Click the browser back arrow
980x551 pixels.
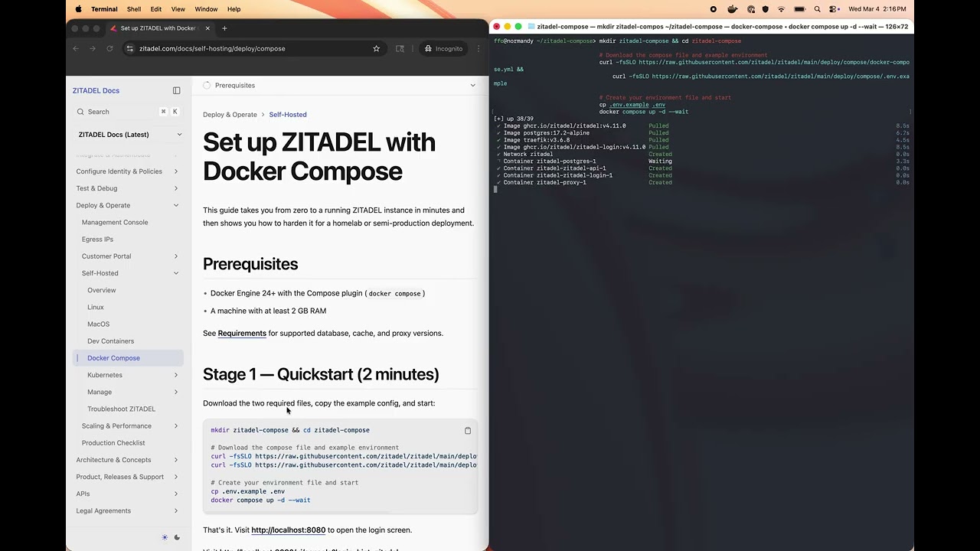[76, 48]
